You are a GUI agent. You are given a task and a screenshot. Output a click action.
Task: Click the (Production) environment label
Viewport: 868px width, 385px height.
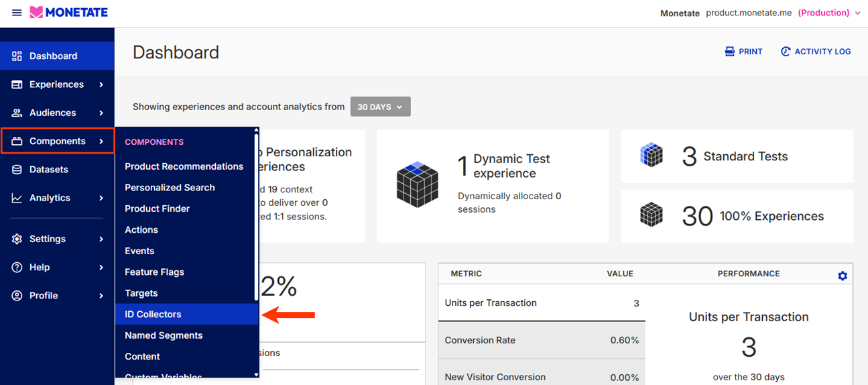(x=823, y=13)
